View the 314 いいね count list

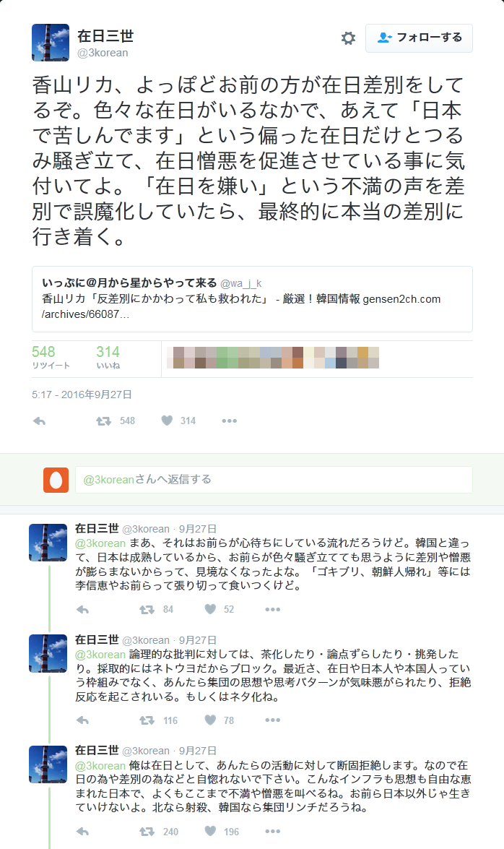coord(108,358)
